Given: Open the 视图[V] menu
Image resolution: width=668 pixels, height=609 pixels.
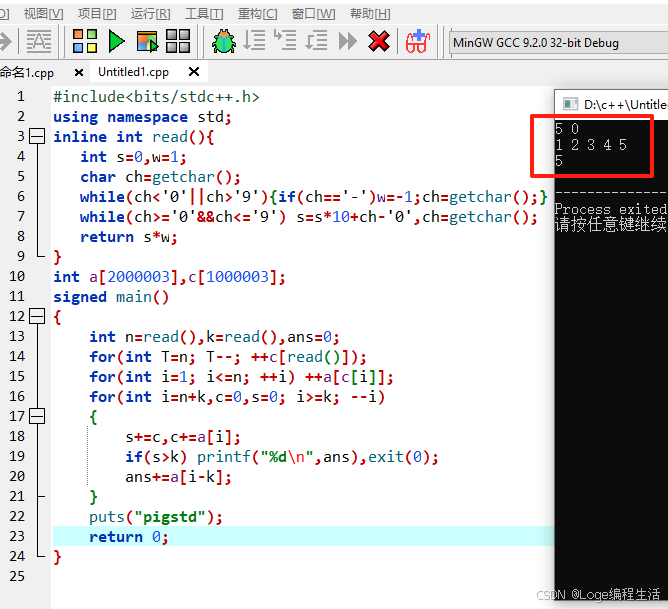Looking at the screenshot, I should [x=43, y=14].
